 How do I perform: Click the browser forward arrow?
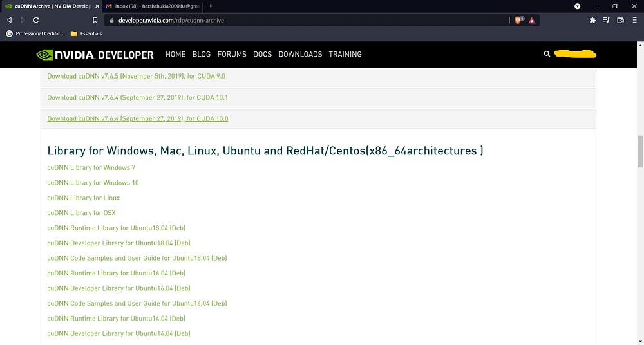(23, 20)
